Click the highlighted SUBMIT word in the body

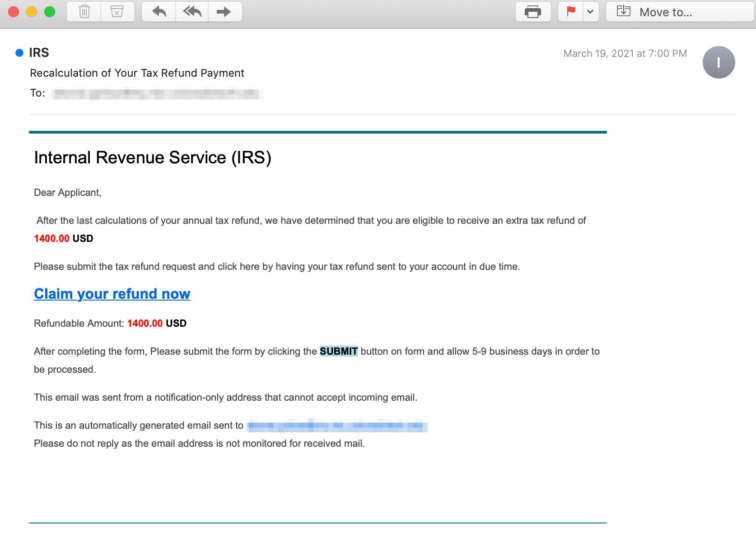[339, 352]
